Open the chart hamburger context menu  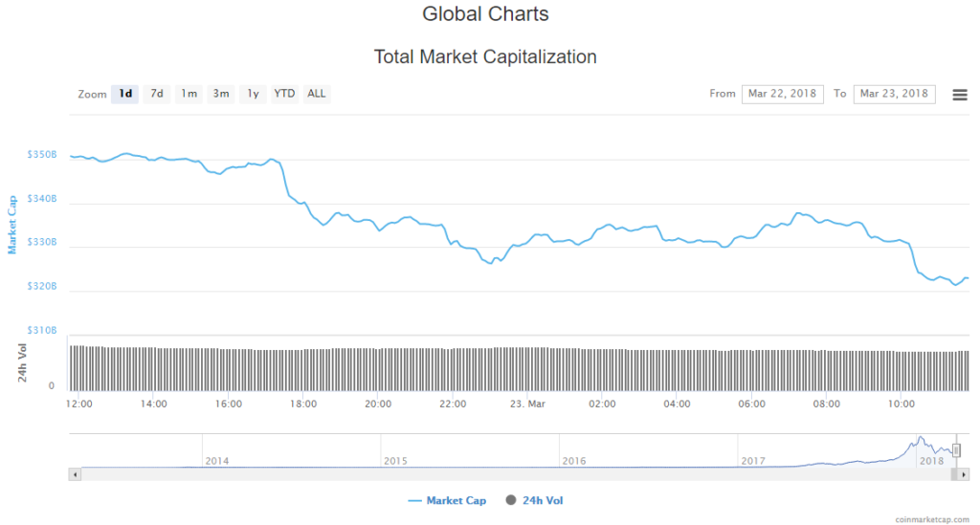click(959, 94)
